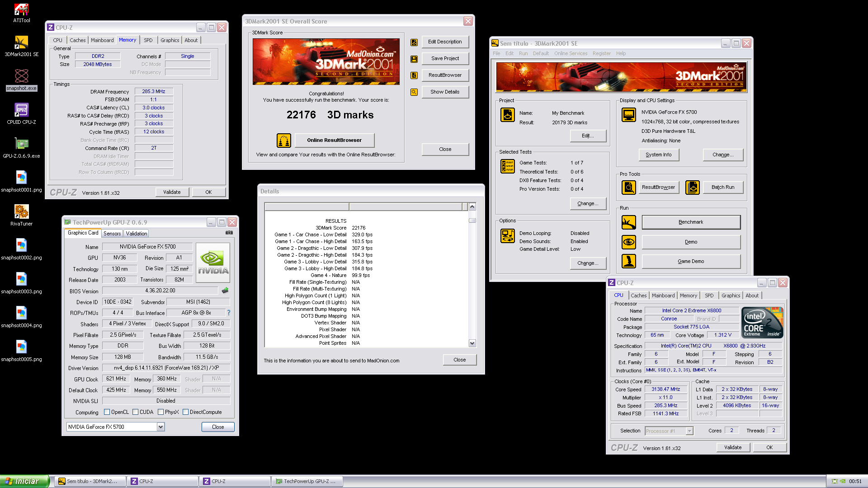Switch to Mainboard tab in Memory CPU-Z
Image resolution: width=868 pixels, height=488 pixels.
click(x=102, y=40)
